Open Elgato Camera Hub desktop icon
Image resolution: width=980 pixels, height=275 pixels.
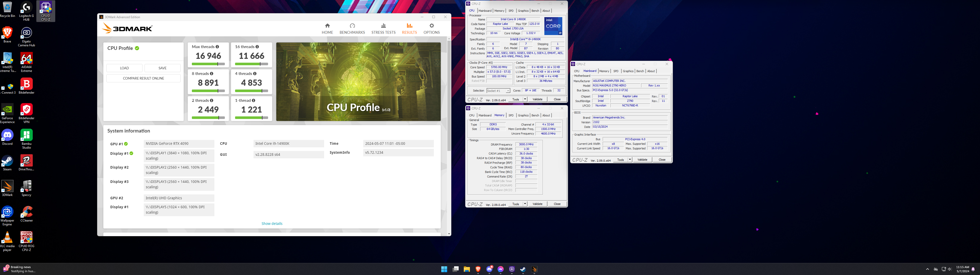[x=26, y=37]
